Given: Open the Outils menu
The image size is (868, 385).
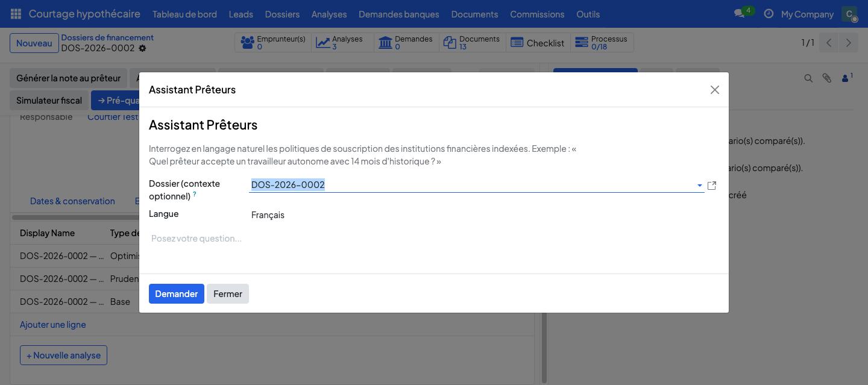Looking at the screenshot, I should pyautogui.click(x=588, y=14).
